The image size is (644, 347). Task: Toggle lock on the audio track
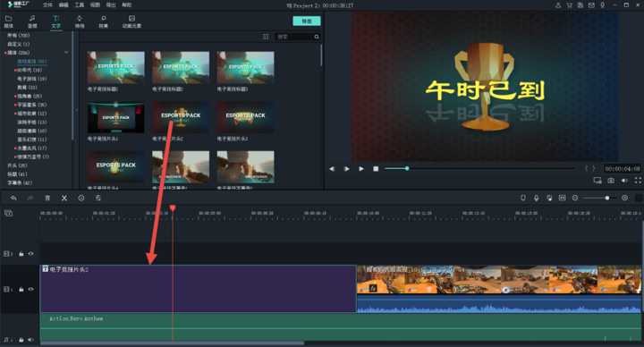tap(21, 340)
